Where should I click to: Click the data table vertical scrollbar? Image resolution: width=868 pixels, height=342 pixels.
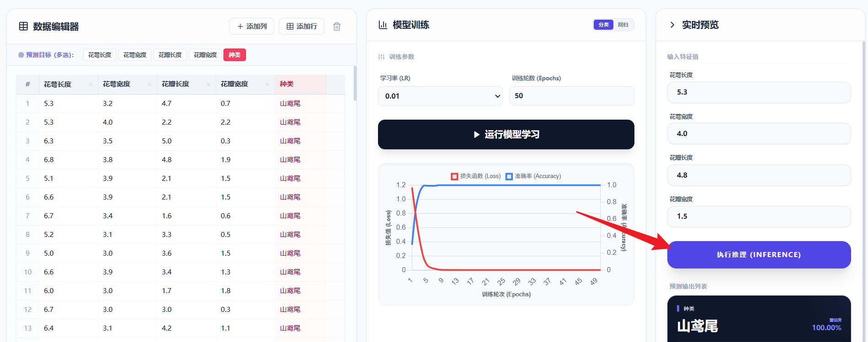(x=355, y=83)
